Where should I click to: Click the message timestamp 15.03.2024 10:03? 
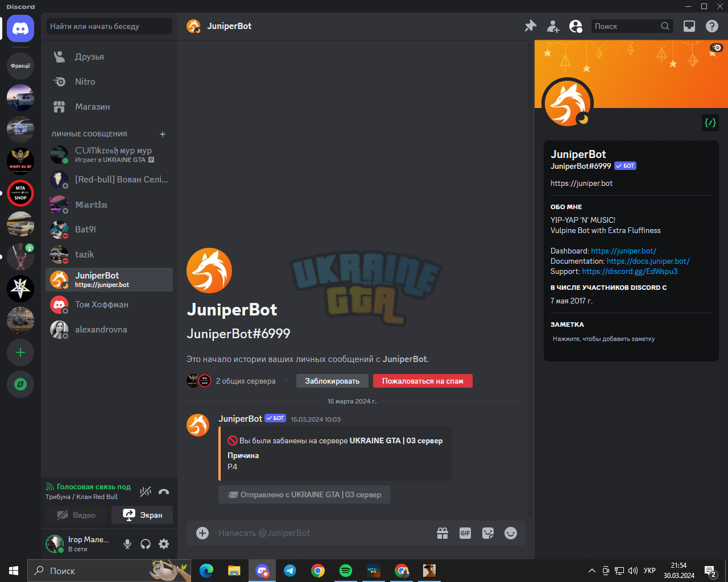[316, 419]
